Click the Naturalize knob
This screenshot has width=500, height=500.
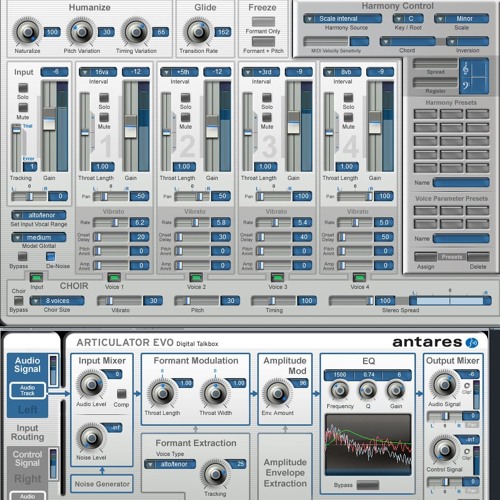point(27,32)
